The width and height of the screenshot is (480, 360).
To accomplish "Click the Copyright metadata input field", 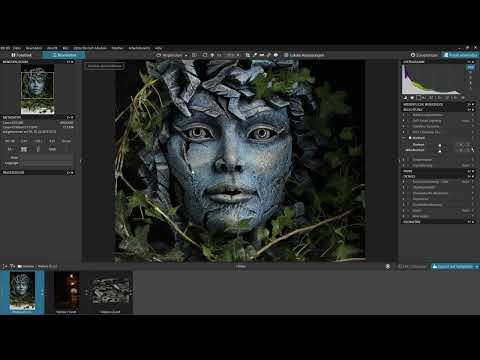I will [48, 163].
